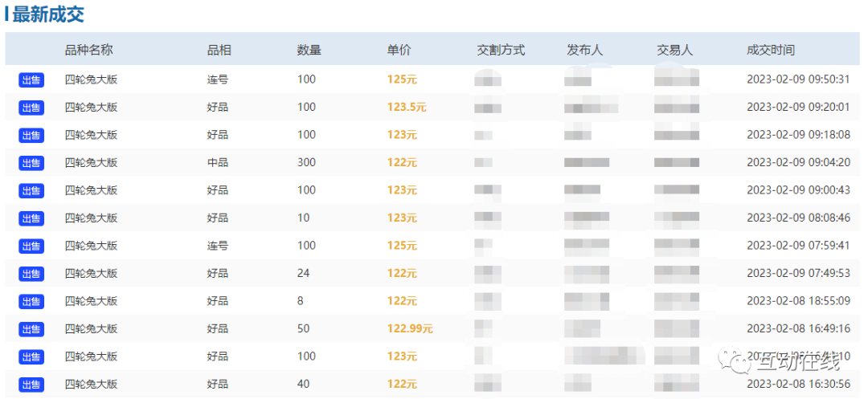Click the 出售 badge on the 123.5元 row
This screenshot has height=399, width=868.
[x=31, y=108]
